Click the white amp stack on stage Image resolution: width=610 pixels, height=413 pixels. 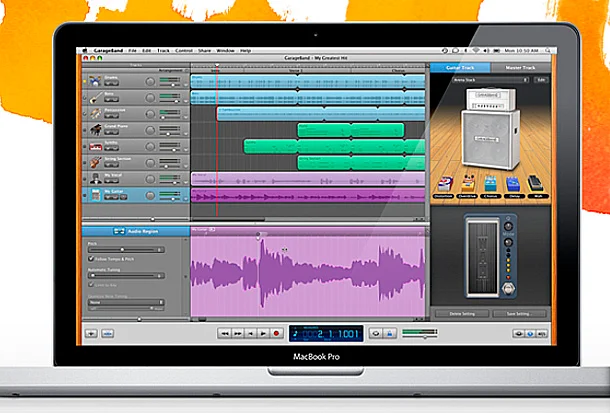[x=491, y=128]
